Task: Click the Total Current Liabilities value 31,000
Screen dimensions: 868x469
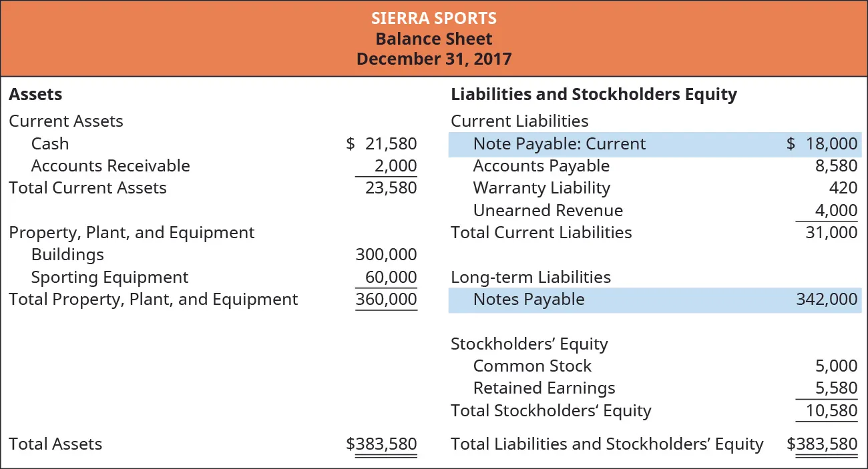Action: coord(830,232)
